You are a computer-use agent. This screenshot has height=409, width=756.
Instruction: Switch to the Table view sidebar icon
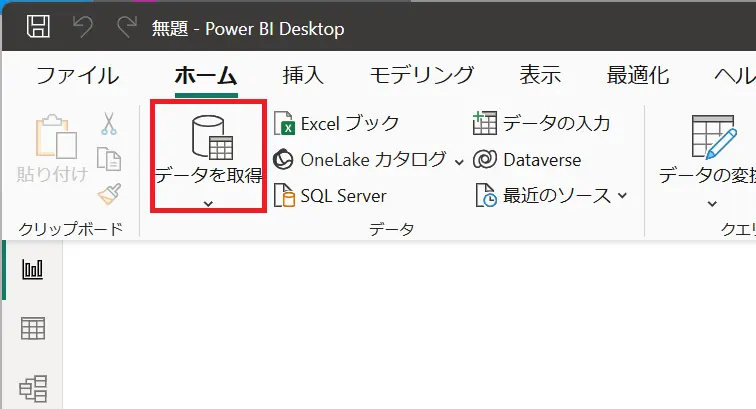pyautogui.click(x=33, y=328)
